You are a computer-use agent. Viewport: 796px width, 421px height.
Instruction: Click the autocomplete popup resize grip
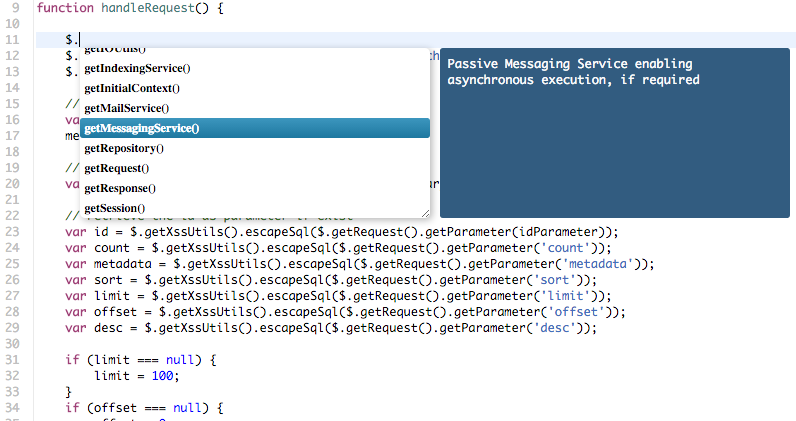coord(425,214)
